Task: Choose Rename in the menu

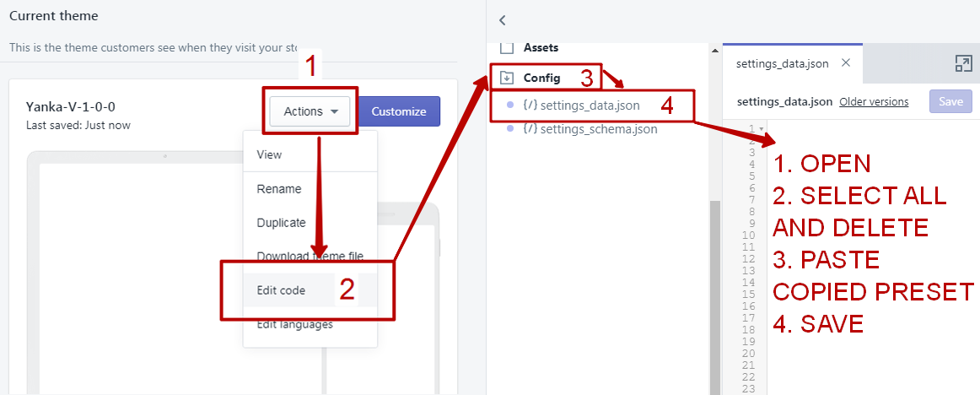Action: tap(278, 189)
